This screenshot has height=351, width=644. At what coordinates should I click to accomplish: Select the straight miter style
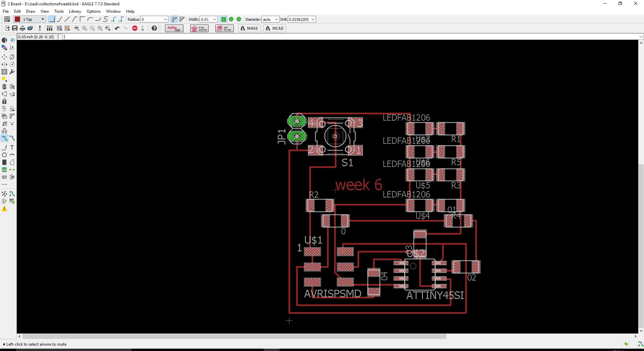click(182, 19)
